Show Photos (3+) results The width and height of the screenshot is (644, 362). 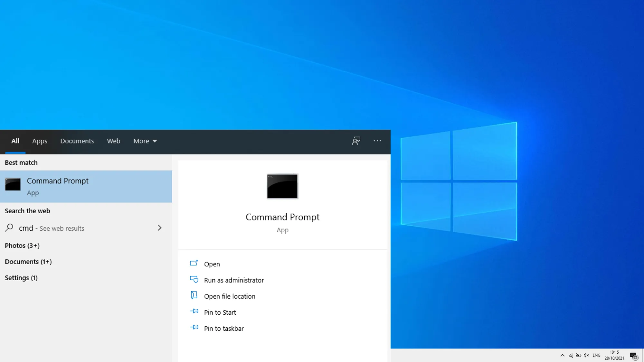pyautogui.click(x=22, y=246)
